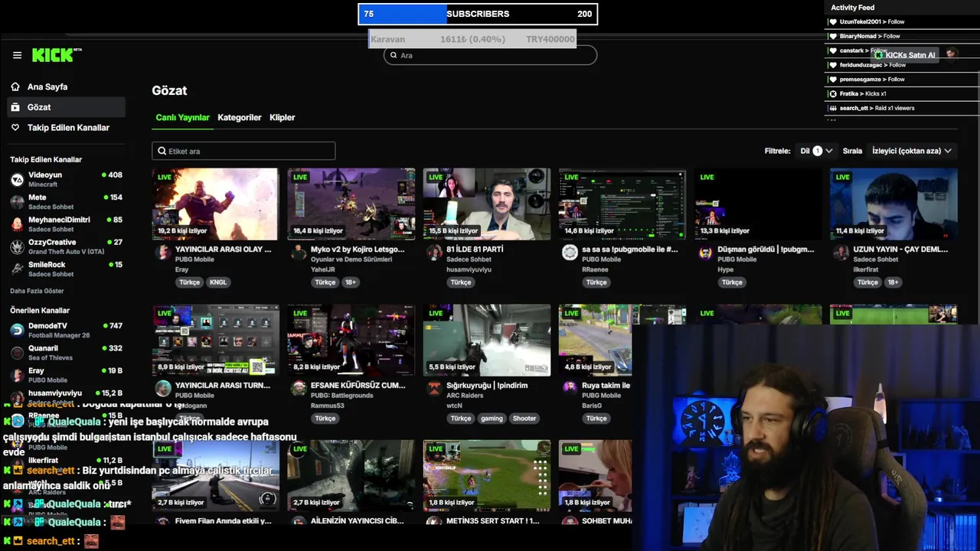Screen dimensions: 980x551
Task: Click Hype streamer avatar icon
Action: (705, 253)
